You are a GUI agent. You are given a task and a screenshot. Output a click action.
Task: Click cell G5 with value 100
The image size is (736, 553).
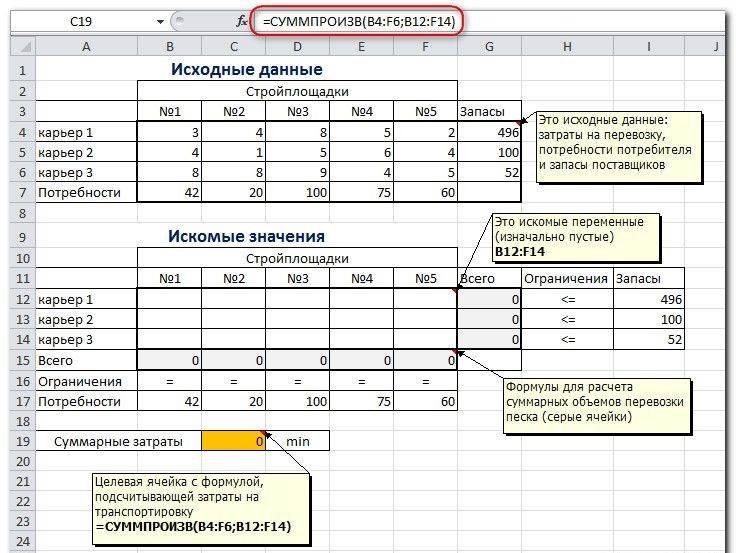point(489,153)
